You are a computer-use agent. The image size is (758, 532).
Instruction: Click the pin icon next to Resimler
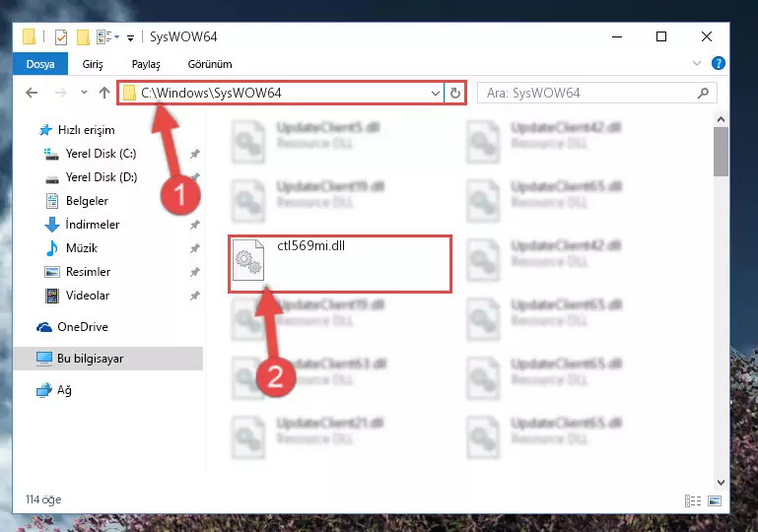click(195, 272)
